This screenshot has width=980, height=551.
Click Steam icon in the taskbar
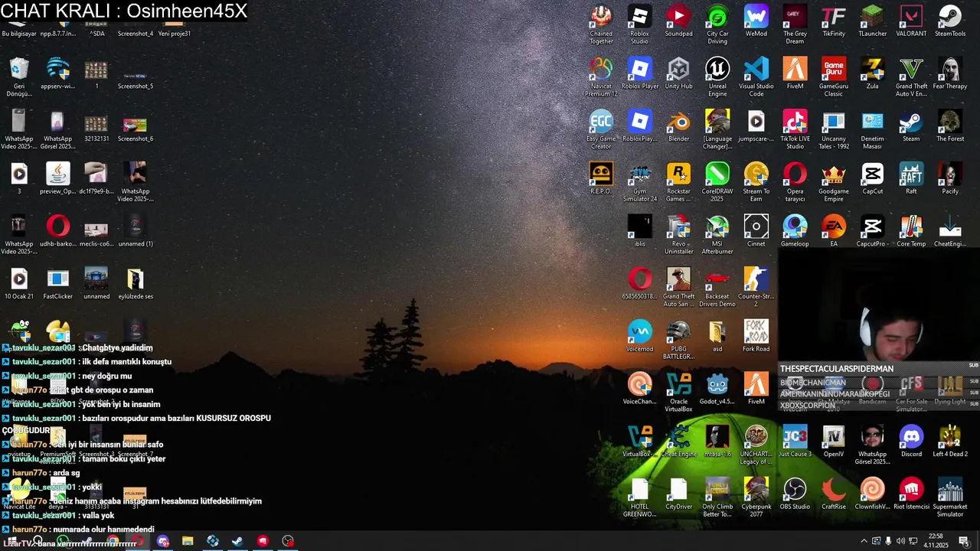click(237, 541)
